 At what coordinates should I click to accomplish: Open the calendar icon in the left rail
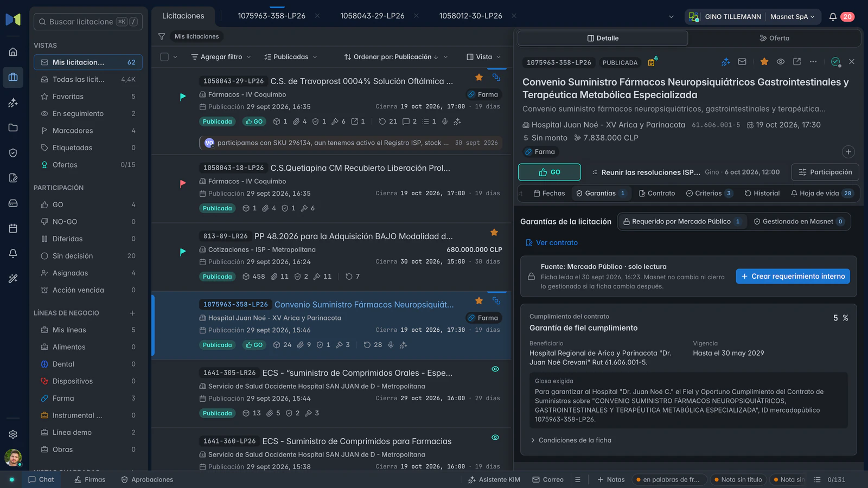pos(13,228)
